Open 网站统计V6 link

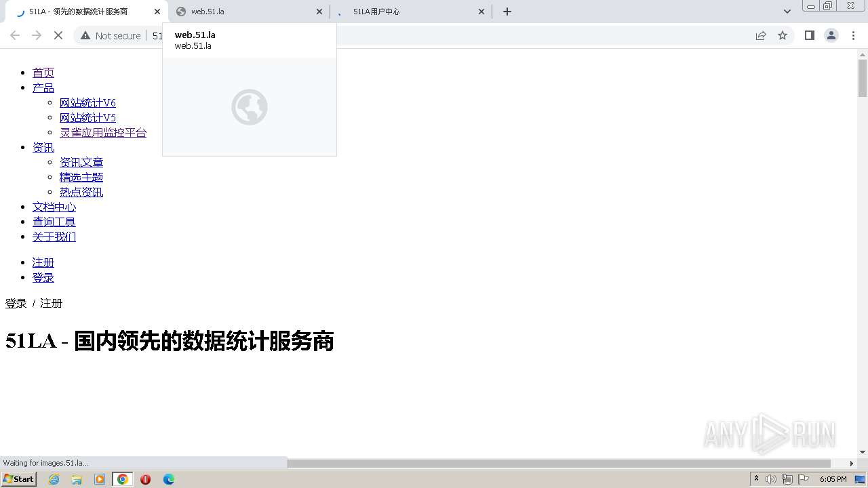point(87,102)
